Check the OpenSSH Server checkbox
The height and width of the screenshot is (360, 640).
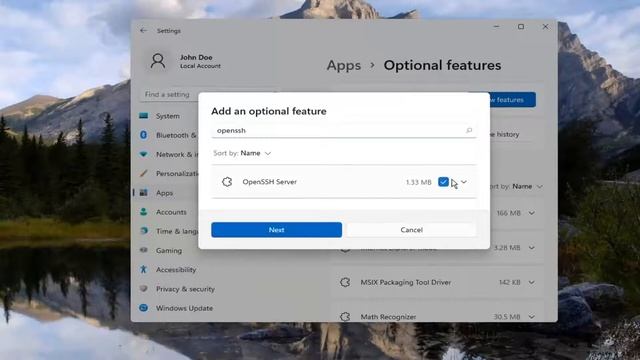[443, 182]
